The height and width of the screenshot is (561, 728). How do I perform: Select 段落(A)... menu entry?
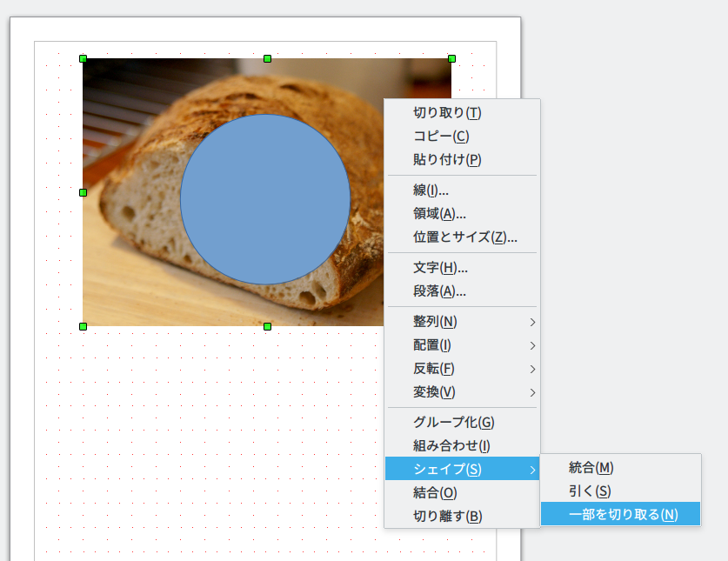463,291
